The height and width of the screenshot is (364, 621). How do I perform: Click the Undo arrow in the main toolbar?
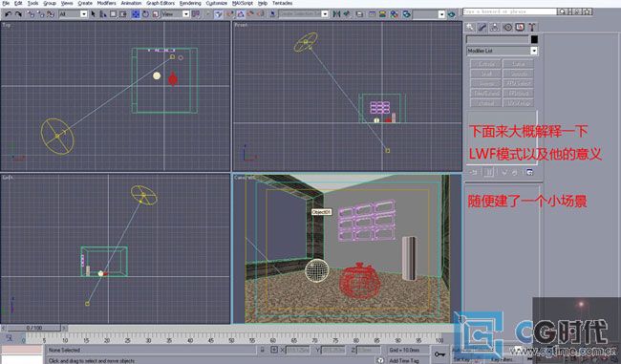(x=8, y=14)
